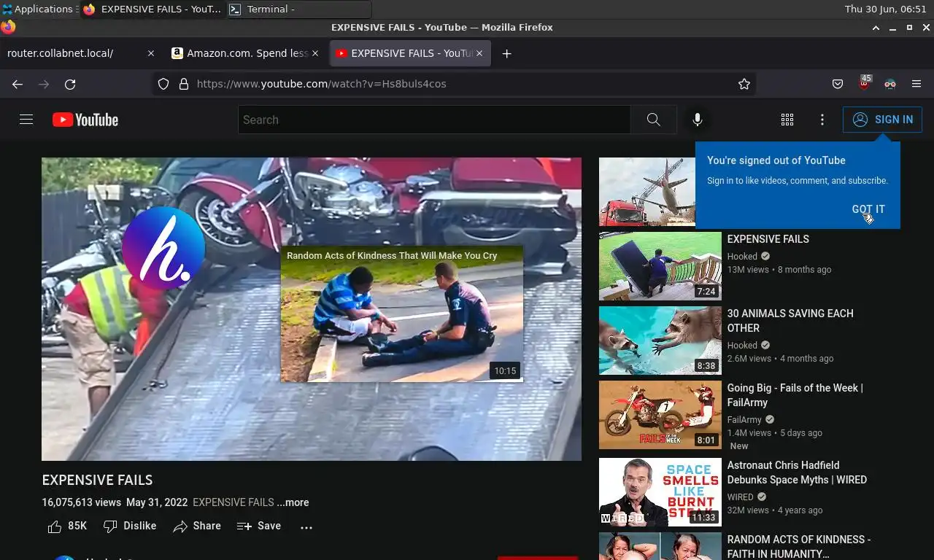Open the FailArmy channel name
The height and width of the screenshot is (560, 934).
tap(744, 419)
